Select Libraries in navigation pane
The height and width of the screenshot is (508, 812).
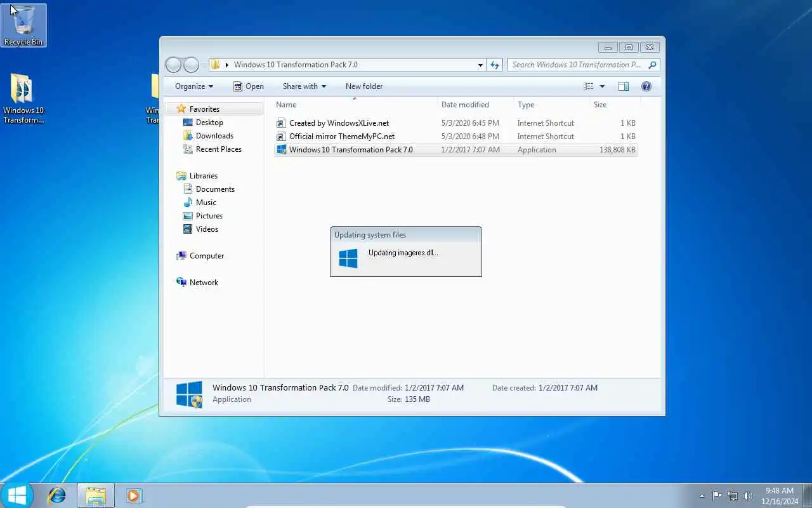point(197,176)
